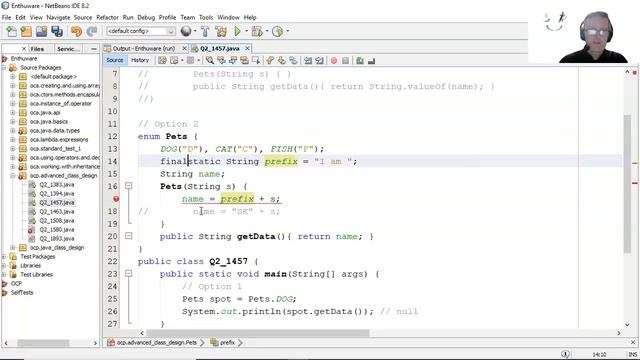Screen dimensions: 640x360
Task: Click the Last Edit editor icon
Action: point(162,60)
